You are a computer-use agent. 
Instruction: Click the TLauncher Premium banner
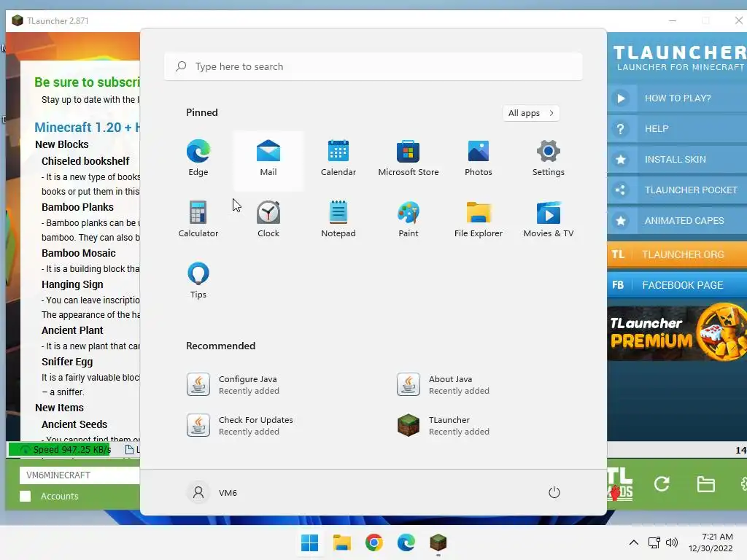pyautogui.click(x=677, y=332)
